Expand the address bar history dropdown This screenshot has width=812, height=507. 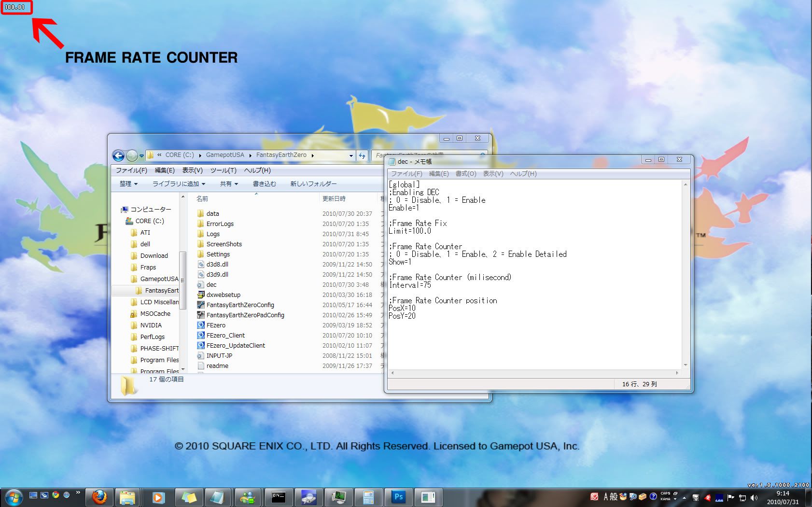coord(351,155)
